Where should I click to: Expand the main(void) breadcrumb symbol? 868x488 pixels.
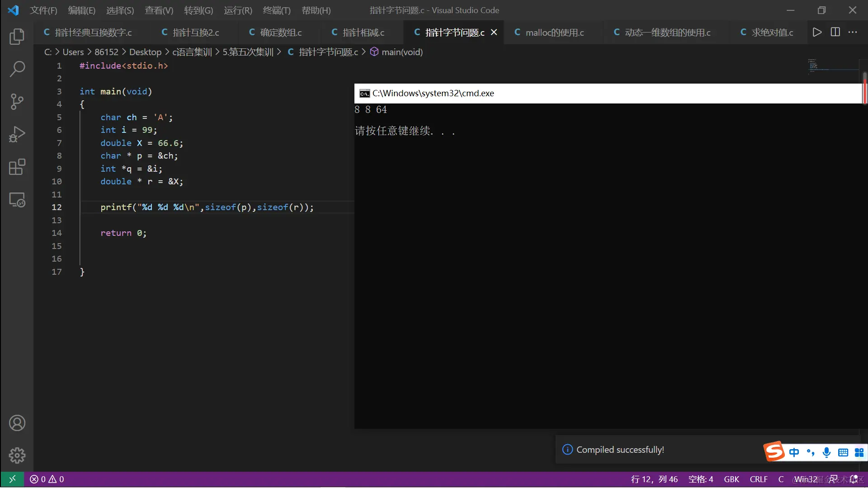pos(401,52)
